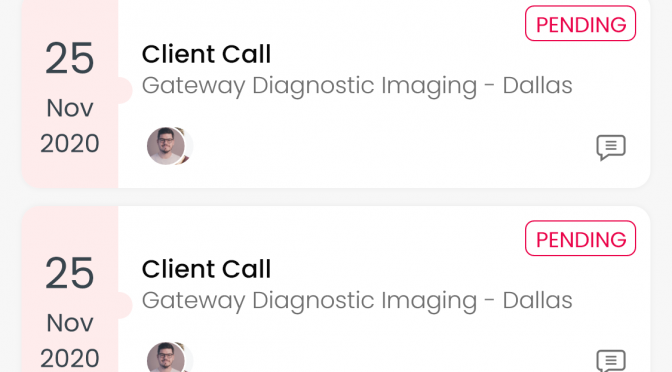This screenshot has height=372, width=672.
Task: Click the PENDING status badge on lower card
Action: click(x=581, y=238)
